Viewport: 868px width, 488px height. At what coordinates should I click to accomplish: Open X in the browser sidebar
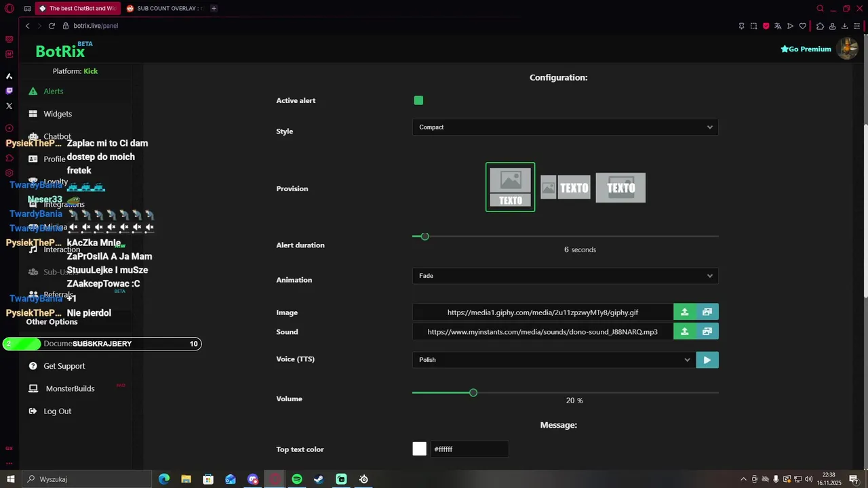[x=9, y=106]
